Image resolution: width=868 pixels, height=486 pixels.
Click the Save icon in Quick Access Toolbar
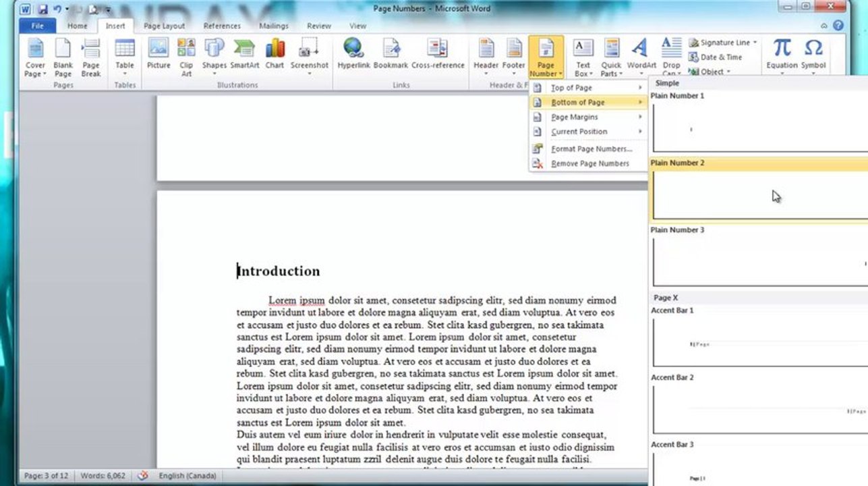pyautogui.click(x=43, y=9)
